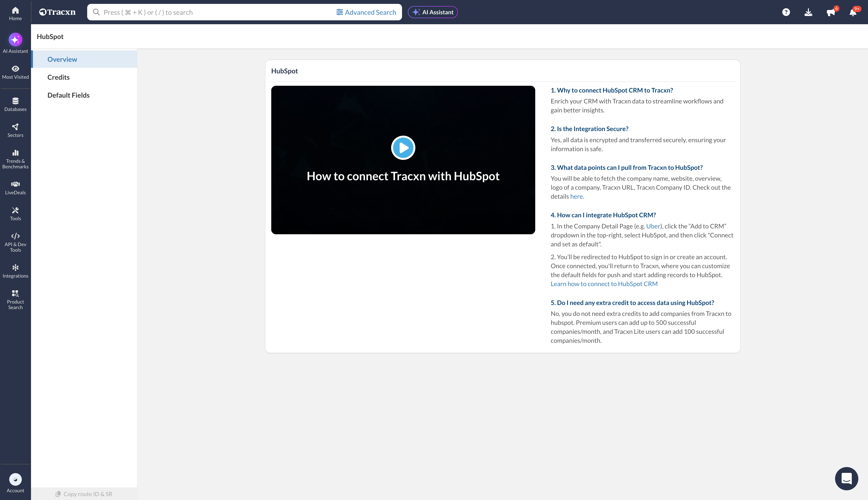Open Sectors in the sidebar
The height and width of the screenshot is (500, 868).
pyautogui.click(x=15, y=131)
